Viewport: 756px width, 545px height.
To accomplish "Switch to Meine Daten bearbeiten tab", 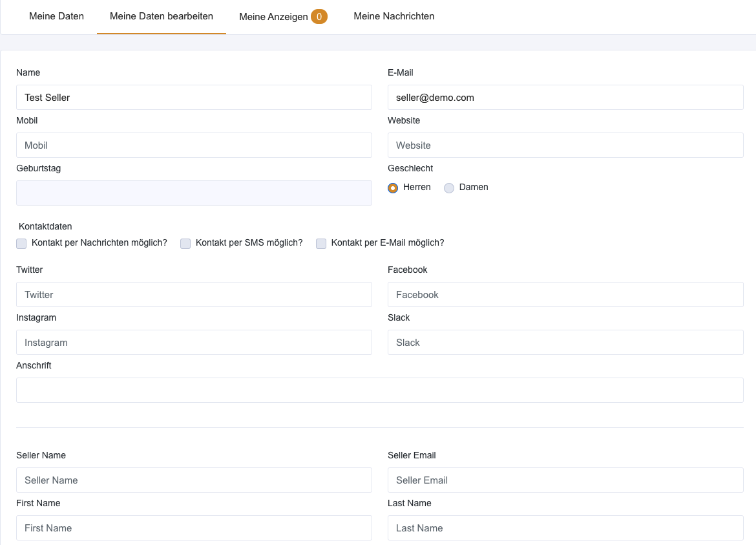I will 162,16.
